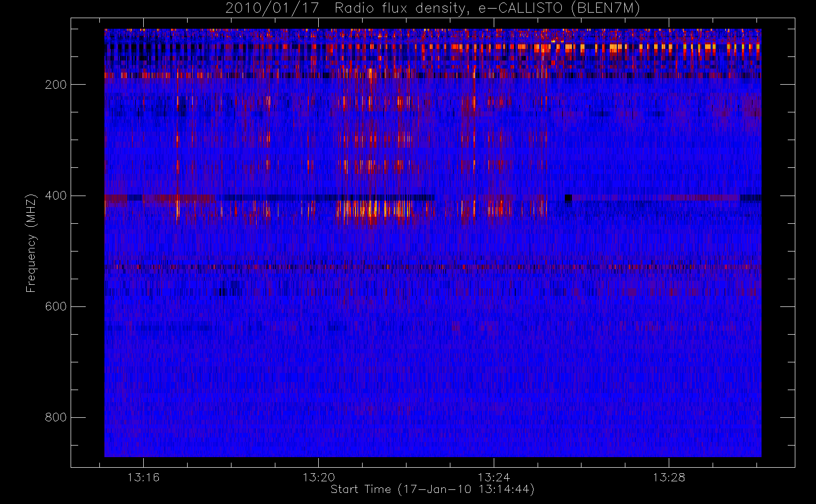The width and height of the screenshot is (816, 504).
Task: Click the 13:16 time tick label
Action: pos(143,477)
